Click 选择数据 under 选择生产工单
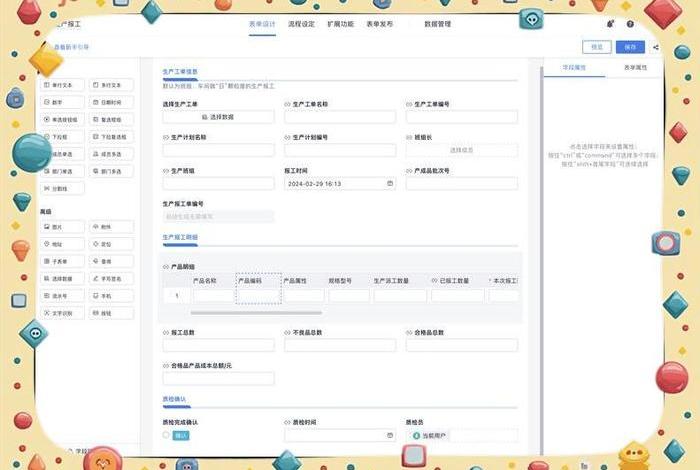The height and width of the screenshot is (470, 700). coord(218,117)
